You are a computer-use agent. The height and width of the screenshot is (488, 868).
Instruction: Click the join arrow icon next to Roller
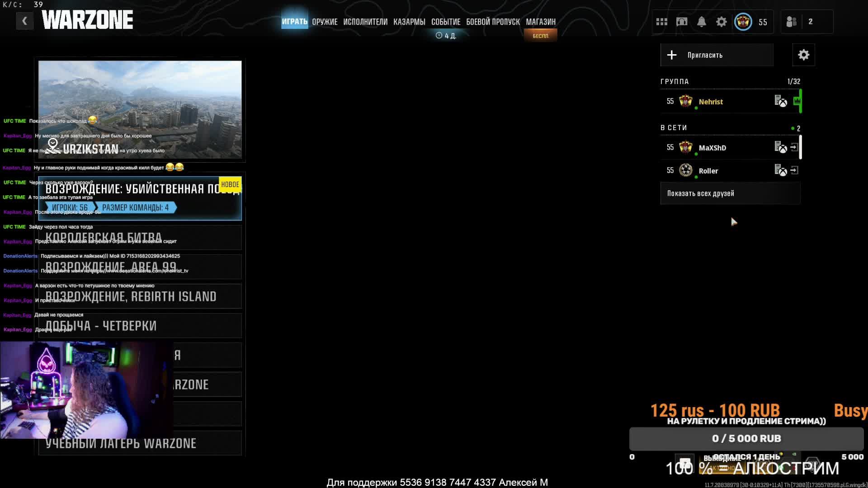coord(794,170)
